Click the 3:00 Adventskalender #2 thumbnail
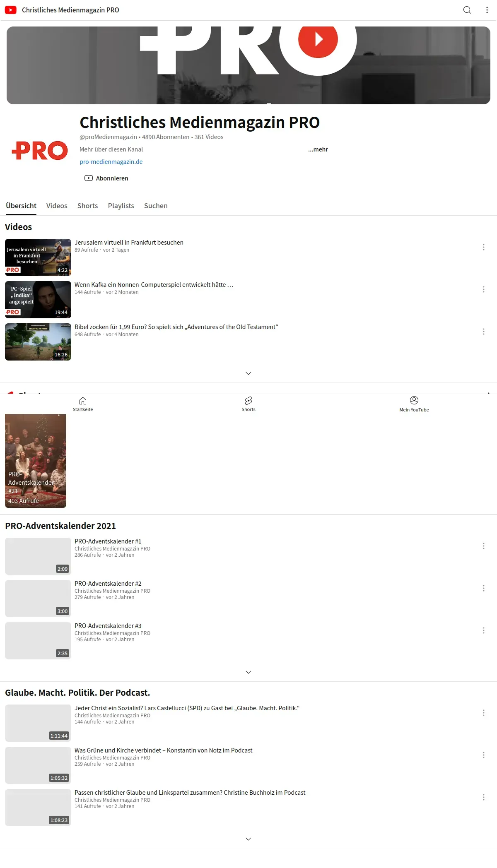Image resolution: width=497 pixels, height=868 pixels. point(38,599)
